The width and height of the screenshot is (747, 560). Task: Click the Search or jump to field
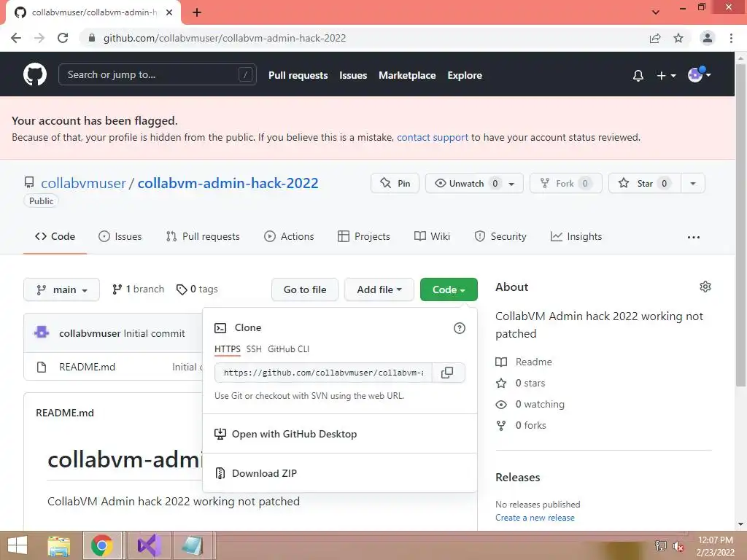tap(158, 75)
